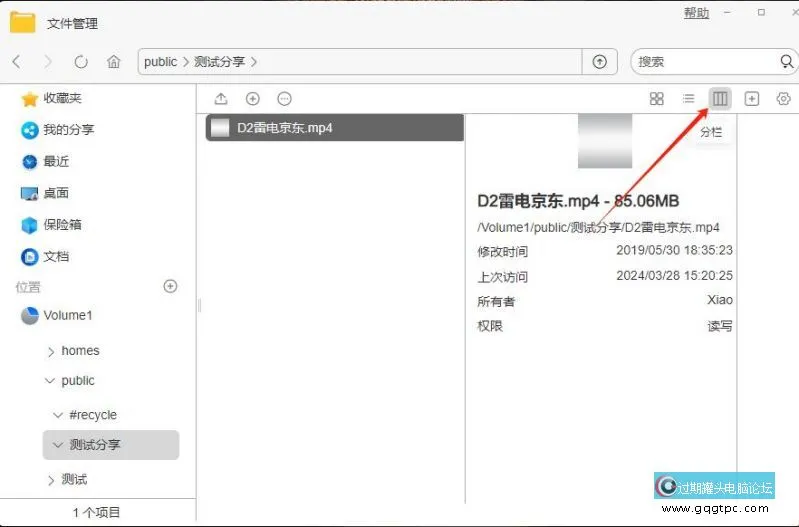Add a location with plus beside 位置

(x=170, y=286)
